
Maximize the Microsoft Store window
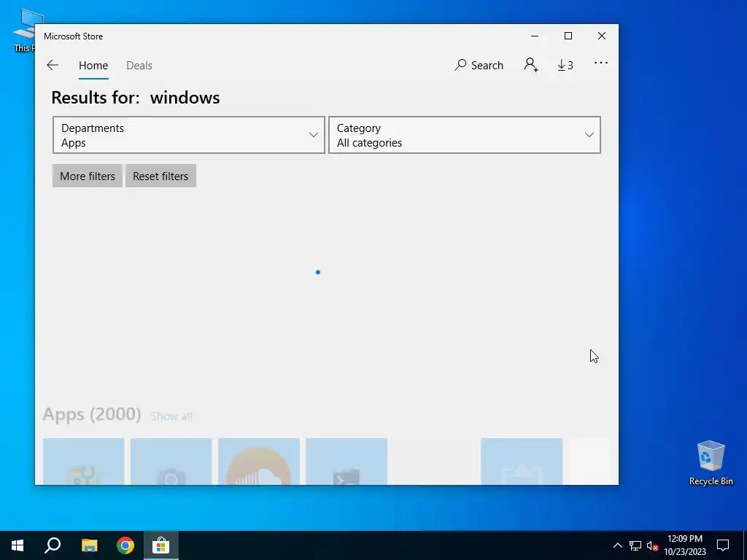pos(568,36)
